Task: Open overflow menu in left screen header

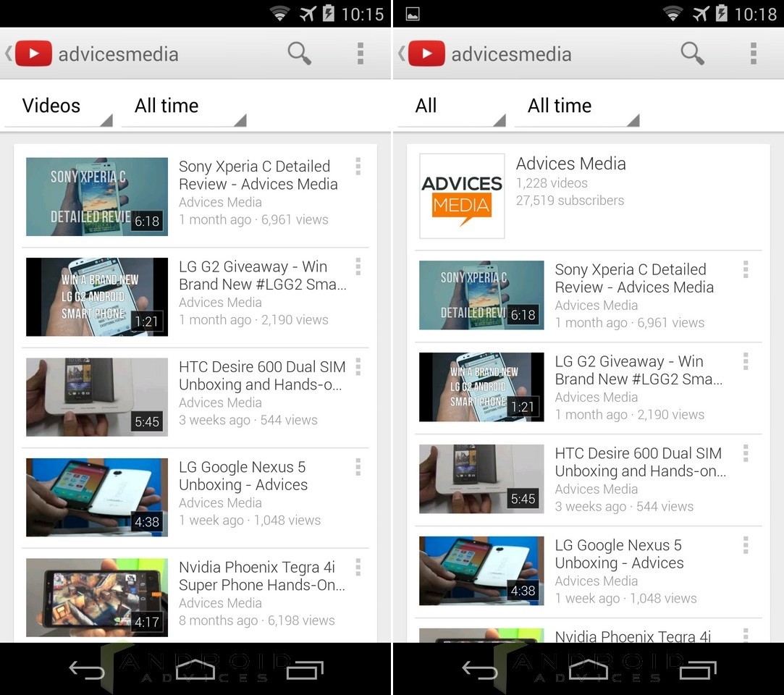Action: (360, 54)
